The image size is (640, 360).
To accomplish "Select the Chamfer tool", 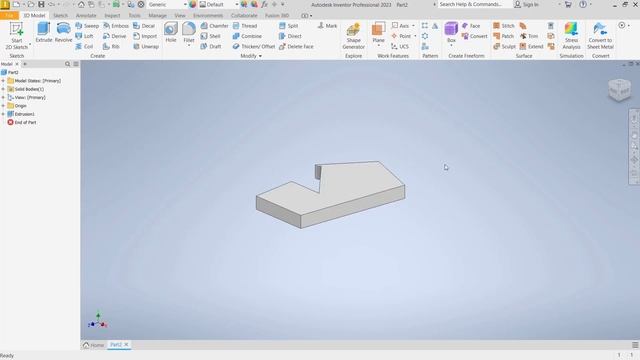I will click(x=214, y=26).
